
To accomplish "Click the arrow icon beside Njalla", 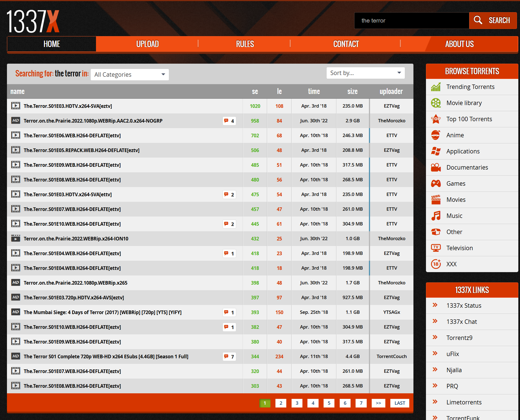I will pyautogui.click(x=435, y=370).
